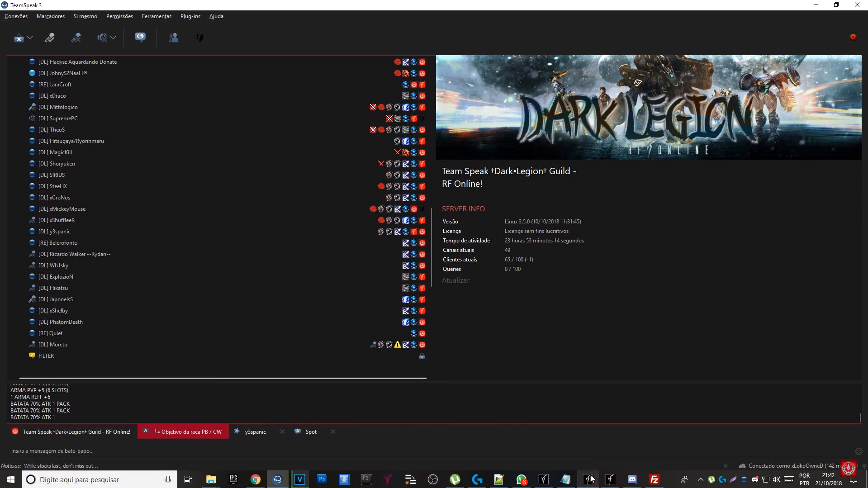Viewport: 868px width, 488px height.
Task: Open the Marcadores menu
Action: click(51, 16)
